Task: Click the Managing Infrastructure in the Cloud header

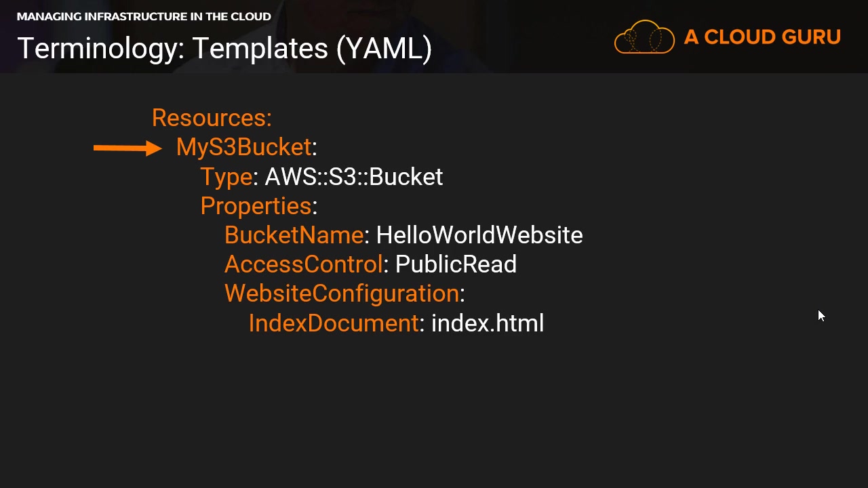Action: click(144, 16)
